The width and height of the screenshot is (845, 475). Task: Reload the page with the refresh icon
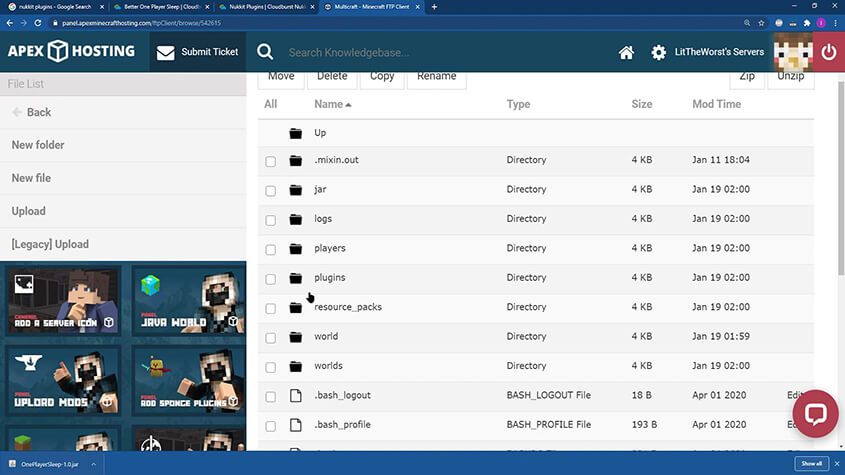click(38, 23)
